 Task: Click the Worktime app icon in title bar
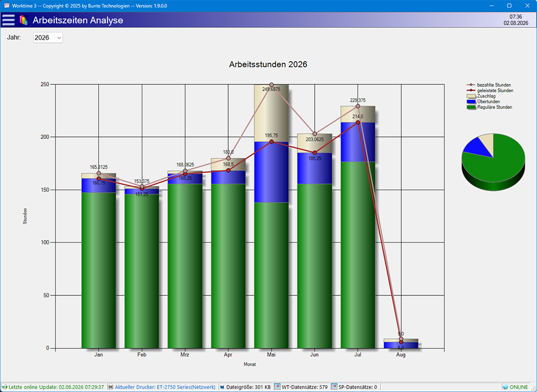6,6
